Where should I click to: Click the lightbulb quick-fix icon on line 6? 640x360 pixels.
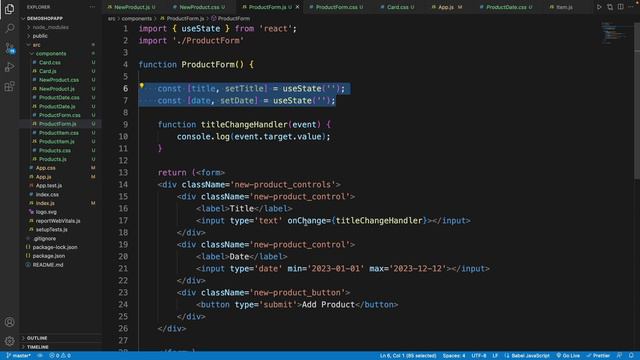click(x=142, y=86)
